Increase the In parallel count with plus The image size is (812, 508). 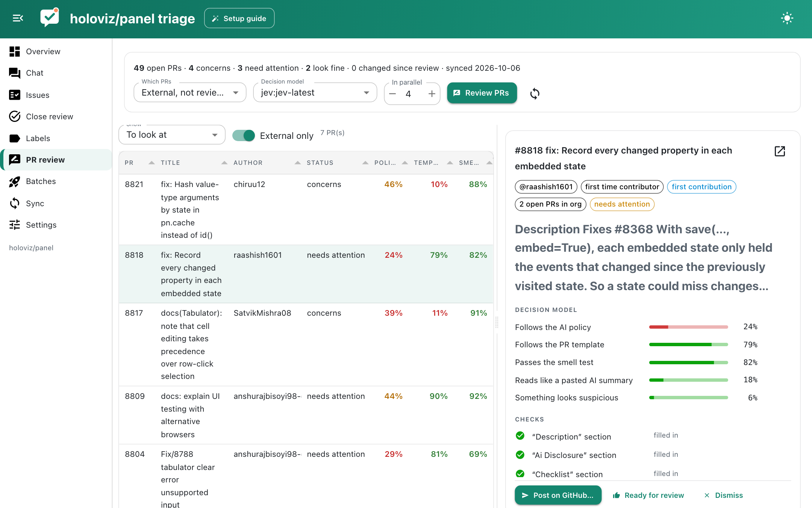click(432, 94)
